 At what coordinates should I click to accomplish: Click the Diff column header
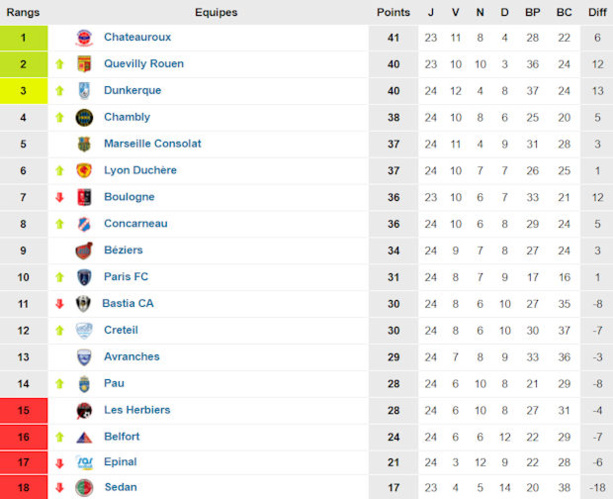tap(597, 12)
